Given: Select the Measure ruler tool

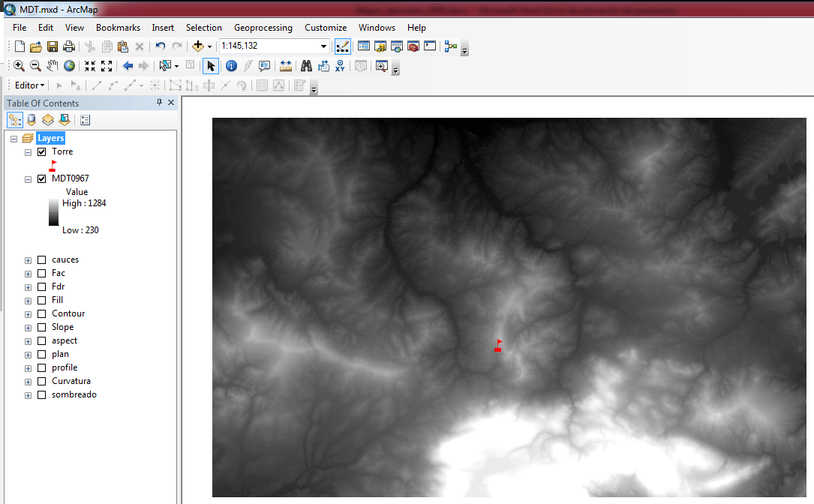Looking at the screenshot, I should pos(285,66).
